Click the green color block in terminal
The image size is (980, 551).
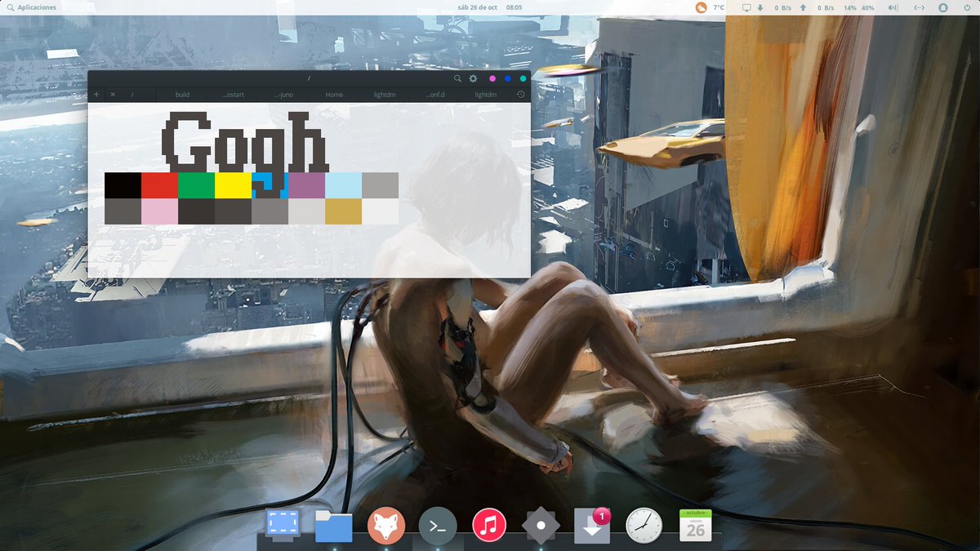click(196, 185)
